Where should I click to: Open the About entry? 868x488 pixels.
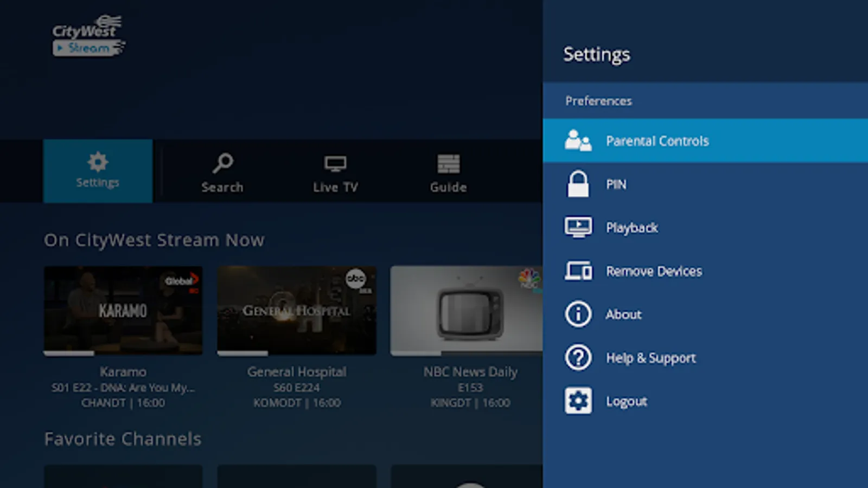(705, 314)
